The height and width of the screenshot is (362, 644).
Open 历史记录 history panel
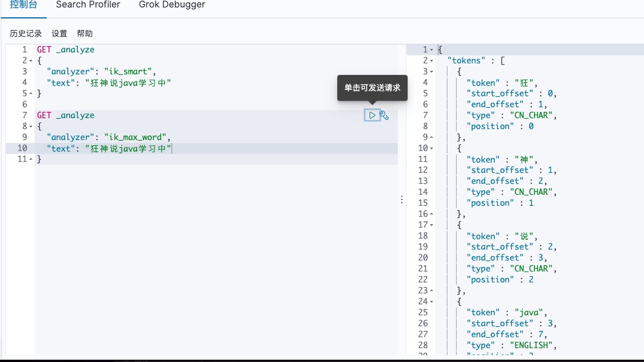click(26, 33)
